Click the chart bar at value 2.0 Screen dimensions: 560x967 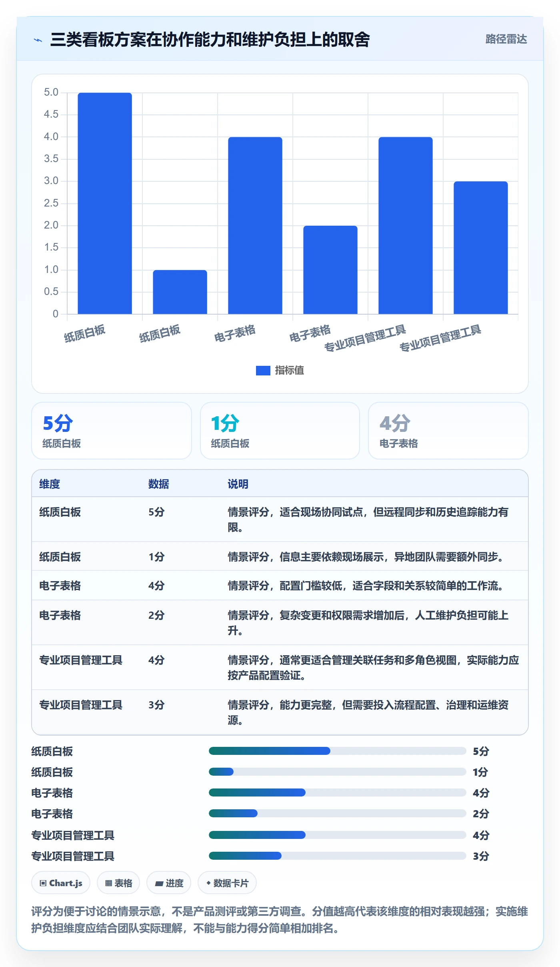(330, 270)
